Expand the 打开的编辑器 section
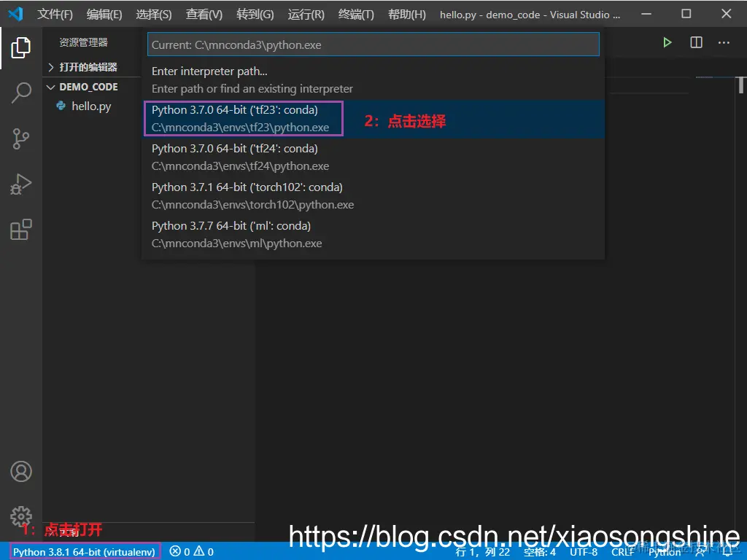The width and height of the screenshot is (747, 560). 88,67
